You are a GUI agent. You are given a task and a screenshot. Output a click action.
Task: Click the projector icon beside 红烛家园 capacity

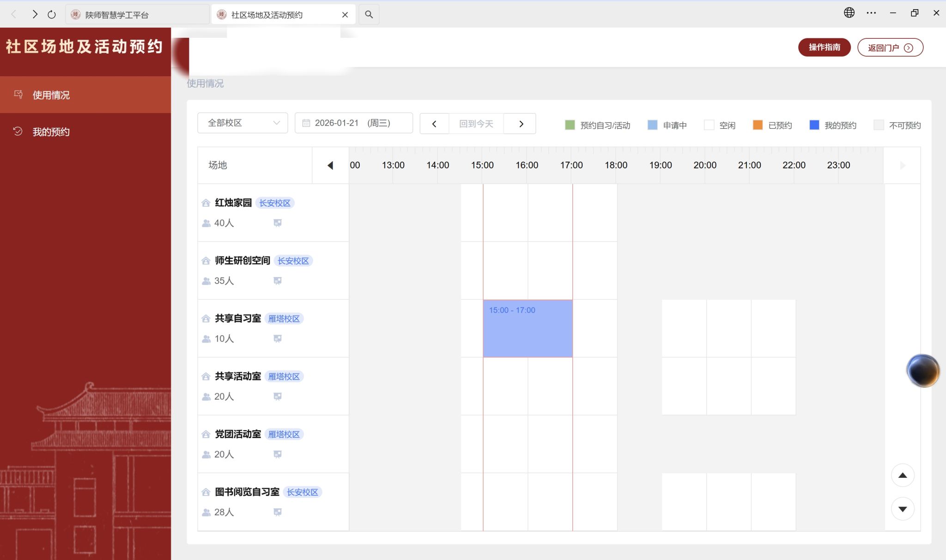(277, 223)
